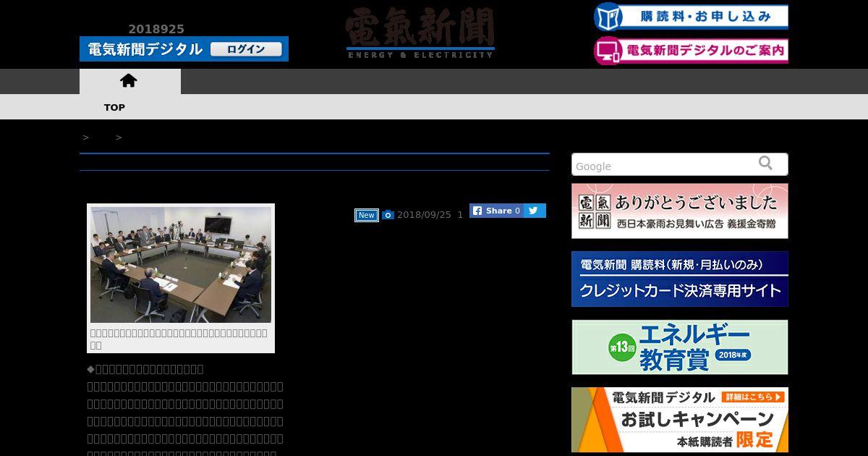Click the book icon beside 購読料
The image size is (868, 456).
(x=608, y=17)
